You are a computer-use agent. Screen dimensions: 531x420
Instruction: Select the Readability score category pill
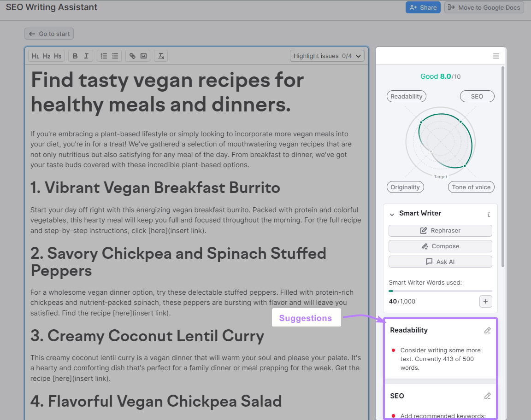pyautogui.click(x=406, y=96)
